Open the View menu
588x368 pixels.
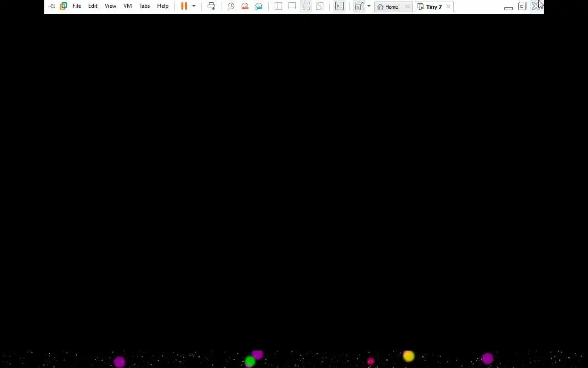click(110, 6)
